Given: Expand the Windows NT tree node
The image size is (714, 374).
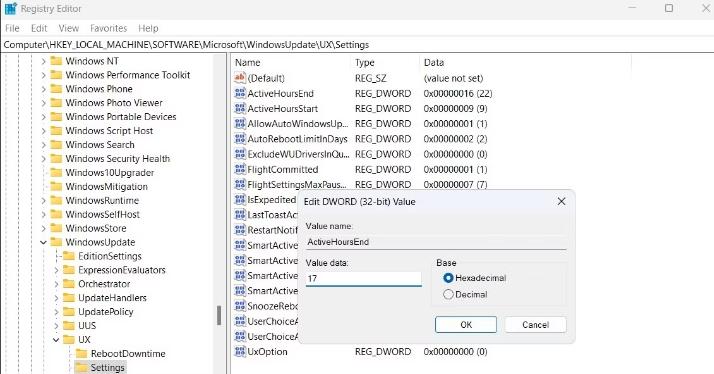Looking at the screenshot, I should (43, 61).
